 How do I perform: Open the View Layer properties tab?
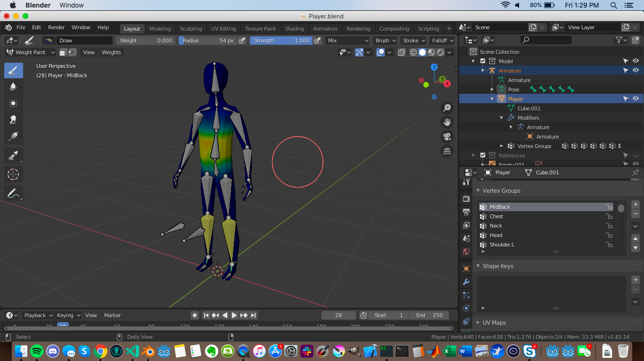466,225
